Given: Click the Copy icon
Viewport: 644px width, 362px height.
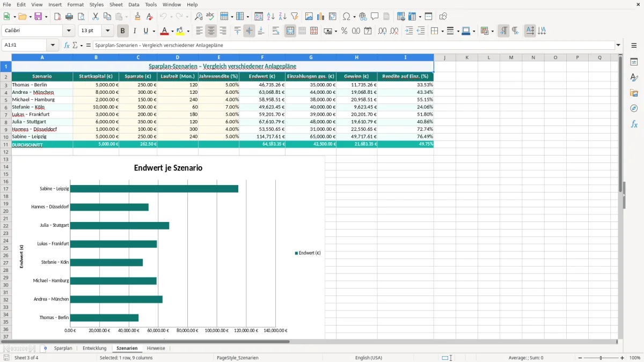Looking at the screenshot, I should (107, 17).
